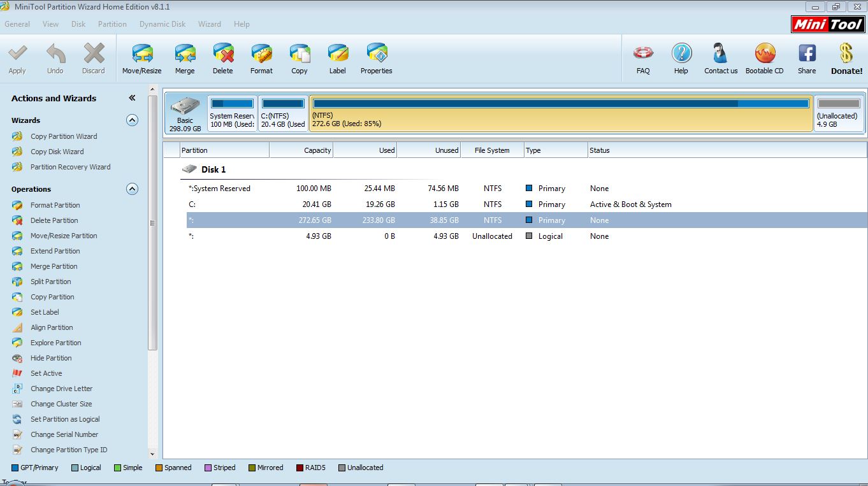Viewport: 868px width, 486px height.
Task: Choose Format Partition in Operations list
Action: pyautogui.click(x=55, y=205)
